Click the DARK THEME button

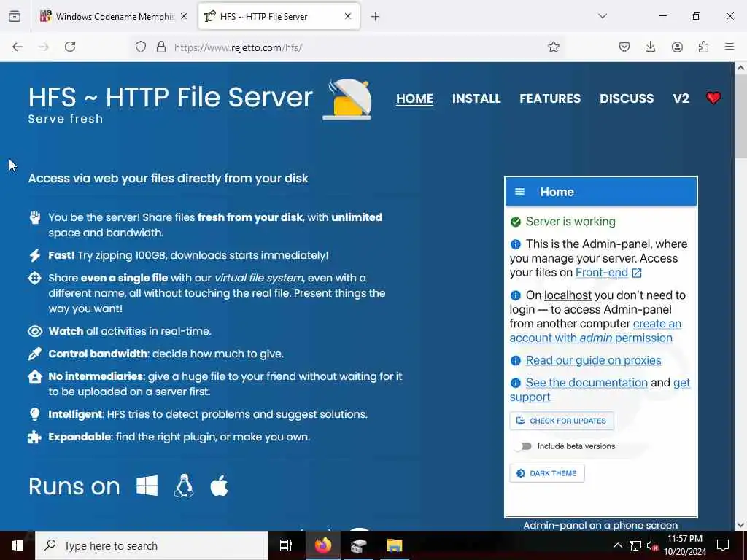(x=547, y=473)
